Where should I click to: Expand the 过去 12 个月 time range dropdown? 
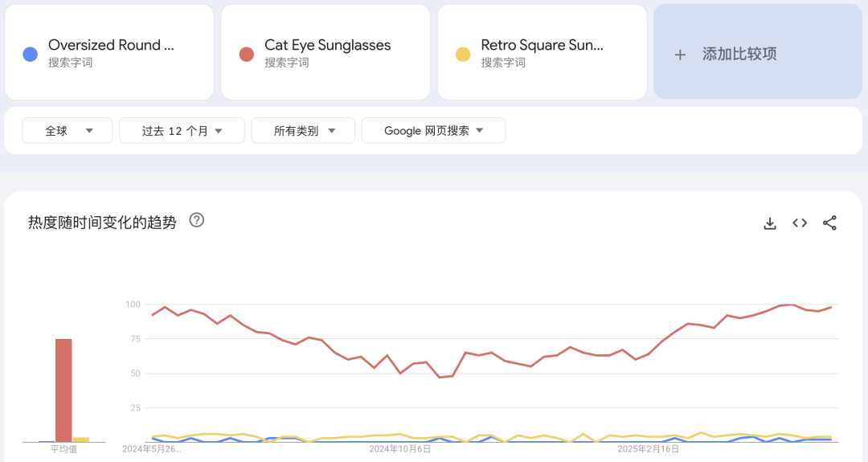tap(182, 131)
